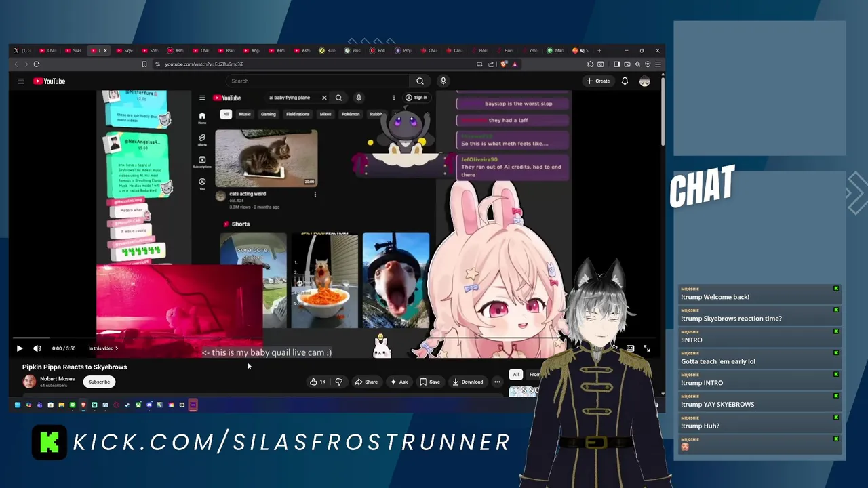This screenshot has height=488, width=868.
Task: Open the extensions puzzle icon
Action: [590, 64]
